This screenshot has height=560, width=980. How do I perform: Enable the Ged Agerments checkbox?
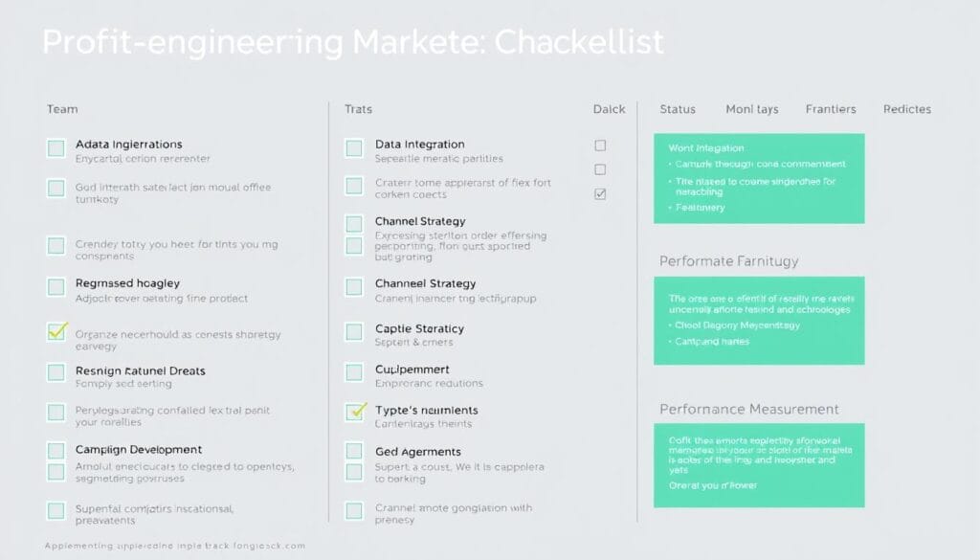click(x=354, y=451)
